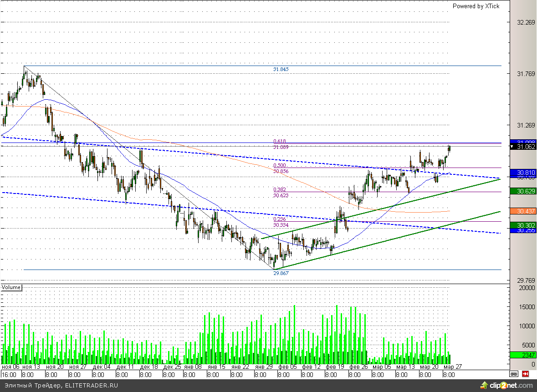Select the 0.382 Fibonacci level label
537x392 pixels.
point(280,189)
